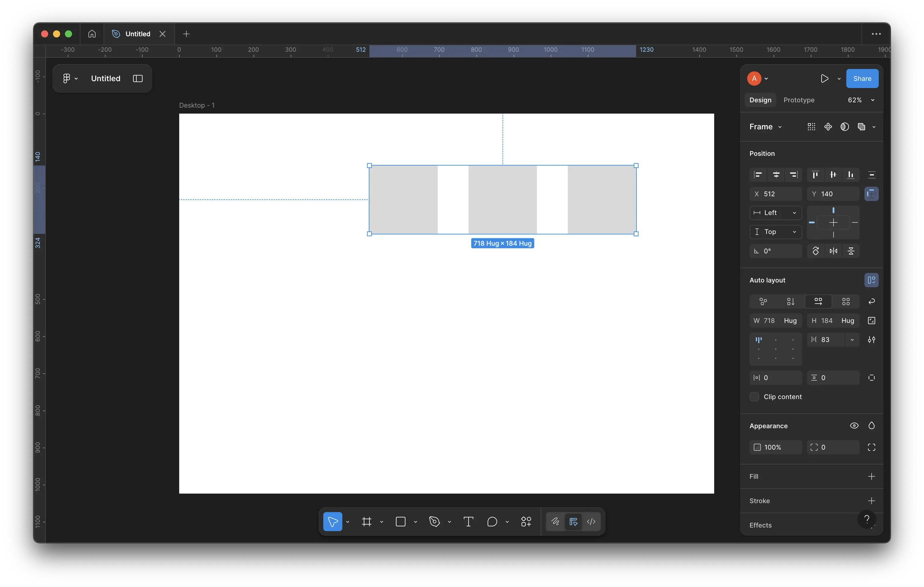Screen dimensions: 924x587
Task: Toggle sidebar panel icon next to Untitled
Action: pos(138,79)
